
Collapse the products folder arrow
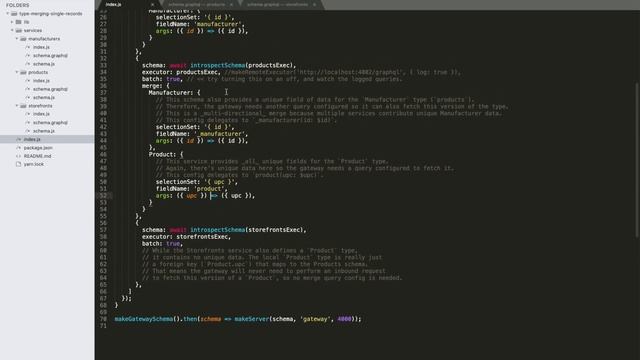[17, 72]
